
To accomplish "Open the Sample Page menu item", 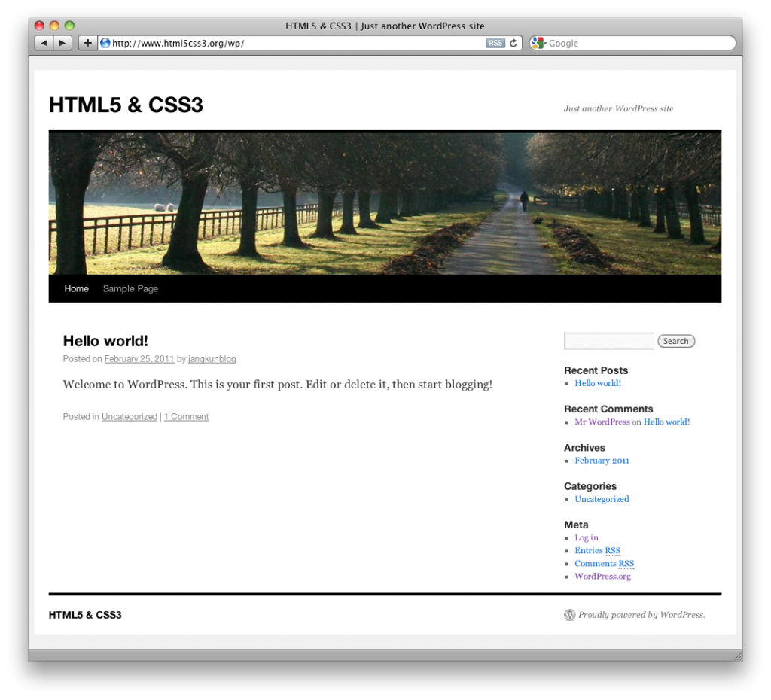I will click(x=130, y=288).
